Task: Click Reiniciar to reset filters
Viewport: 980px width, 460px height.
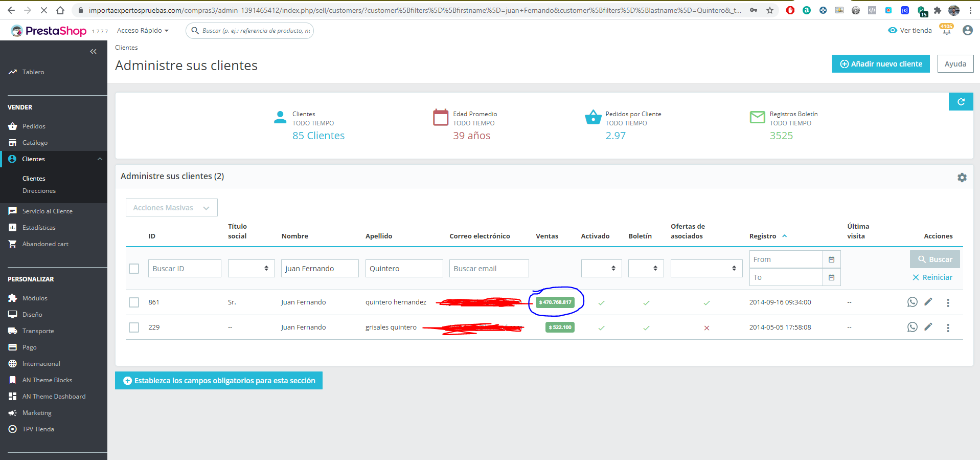Action: (932, 277)
